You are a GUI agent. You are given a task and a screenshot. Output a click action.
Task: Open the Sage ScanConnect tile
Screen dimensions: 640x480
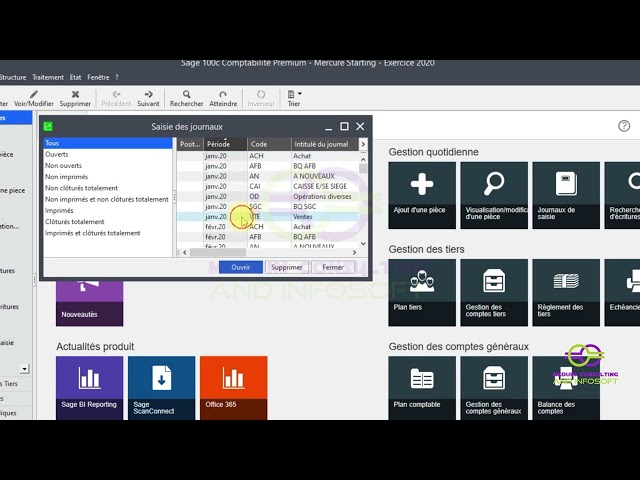point(162,388)
